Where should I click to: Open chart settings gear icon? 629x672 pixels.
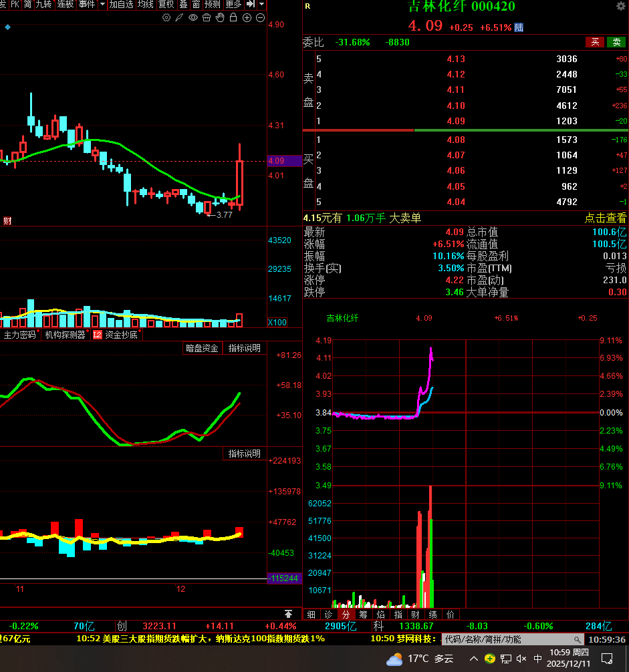(166, 17)
